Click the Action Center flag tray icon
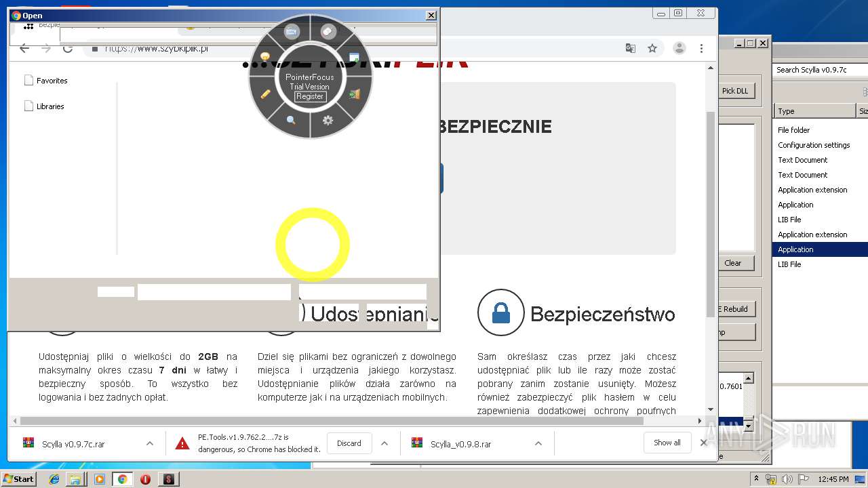The width and height of the screenshot is (868, 488). (802, 479)
